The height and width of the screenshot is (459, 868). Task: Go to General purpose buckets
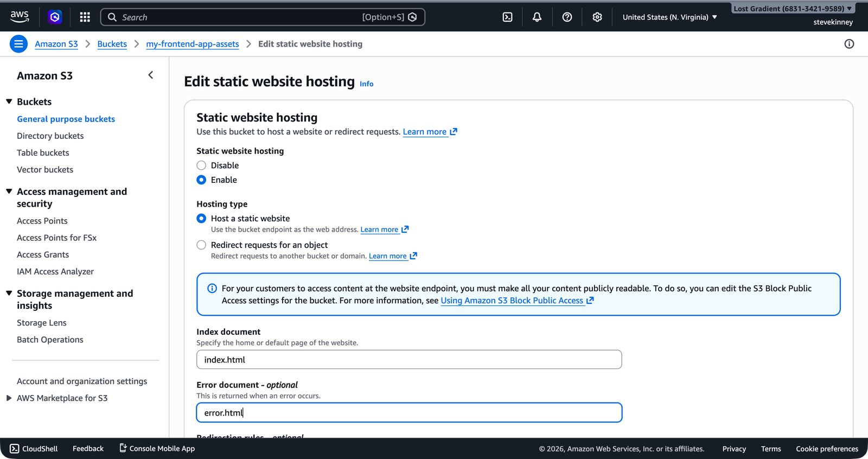(66, 119)
